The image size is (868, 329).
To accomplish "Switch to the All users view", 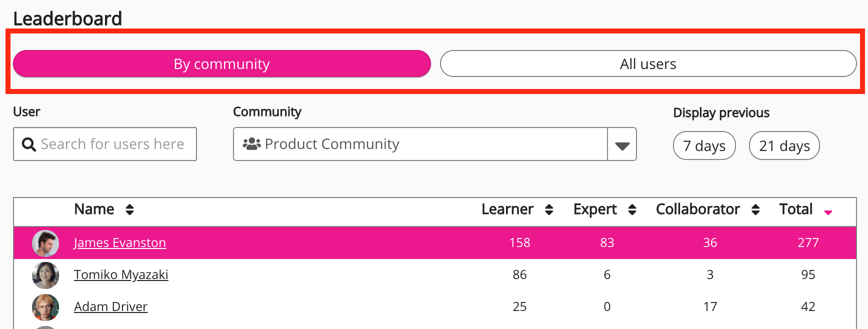I will pos(648,64).
